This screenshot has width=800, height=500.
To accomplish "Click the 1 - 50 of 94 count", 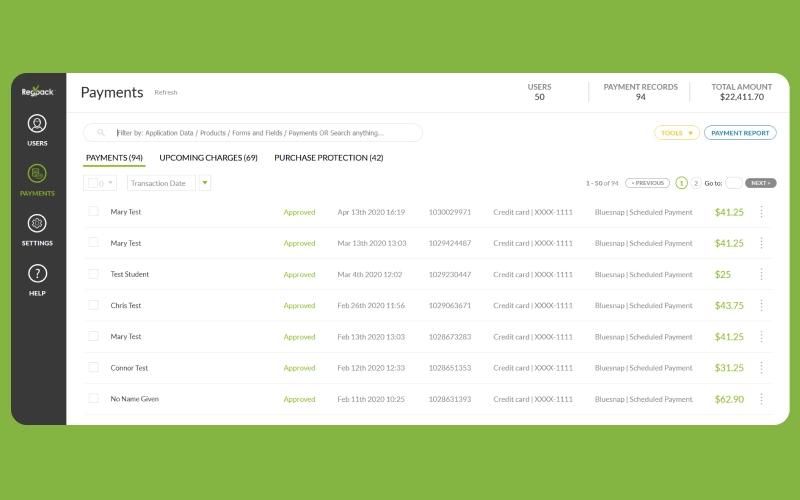I will (x=602, y=183).
